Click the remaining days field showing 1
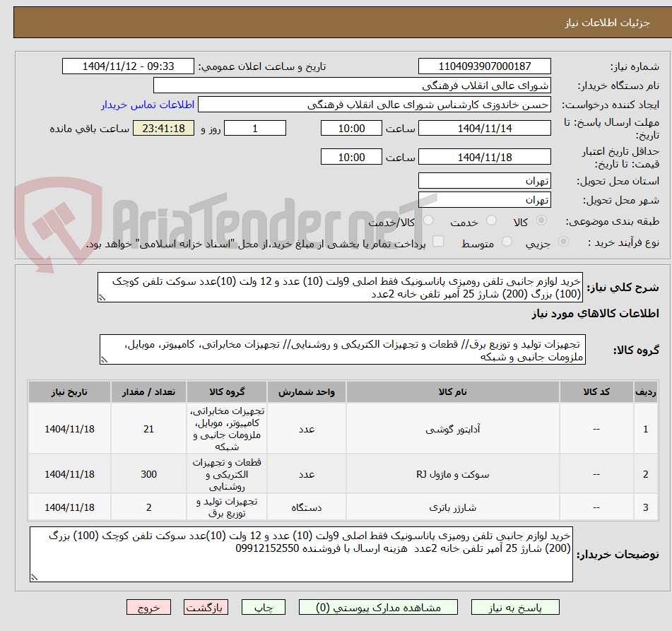The width and height of the screenshot is (672, 631). tap(255, 128)
